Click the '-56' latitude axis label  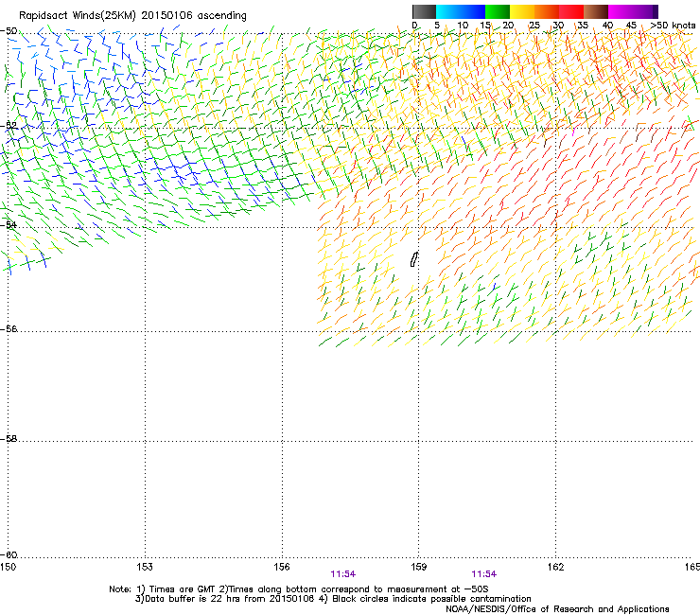point(9,329)
